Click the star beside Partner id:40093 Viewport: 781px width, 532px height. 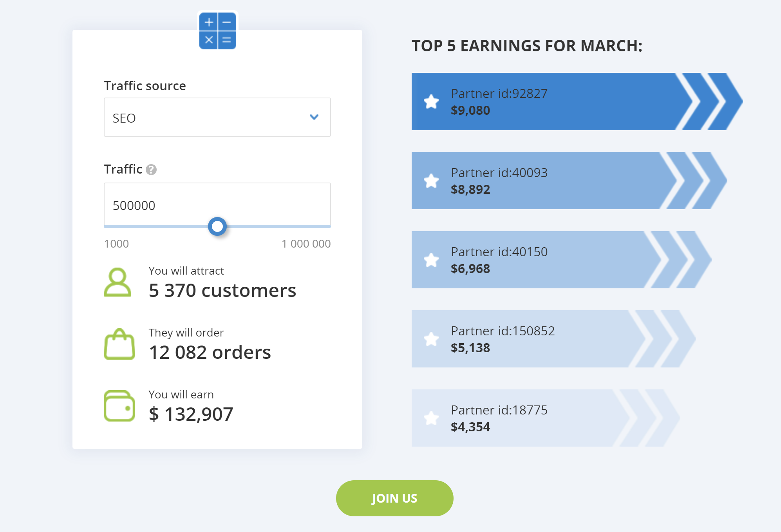coord(431,181)
